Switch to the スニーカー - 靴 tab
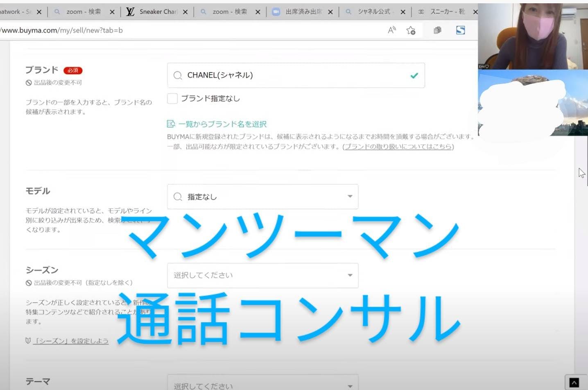588x390 pixels. pos(448,12)
